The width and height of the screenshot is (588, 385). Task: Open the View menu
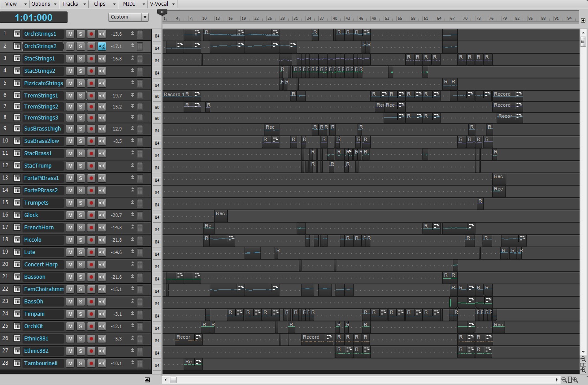[x=15, y=4]
